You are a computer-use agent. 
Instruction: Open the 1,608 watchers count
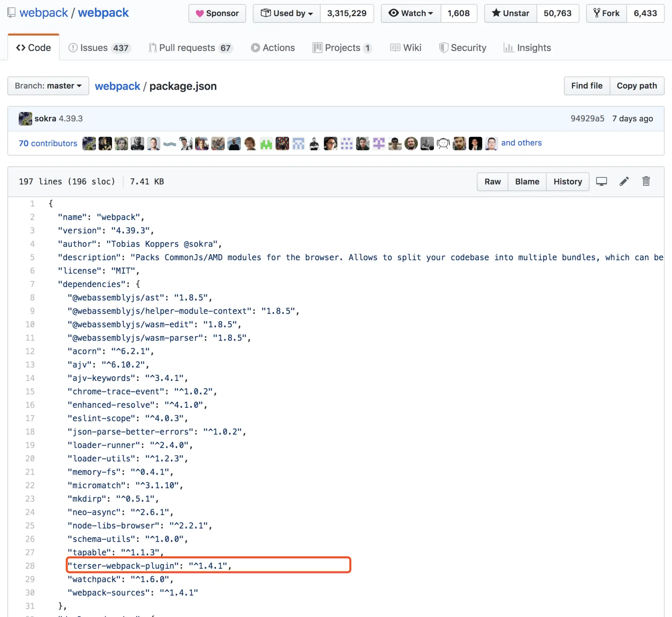458,13
